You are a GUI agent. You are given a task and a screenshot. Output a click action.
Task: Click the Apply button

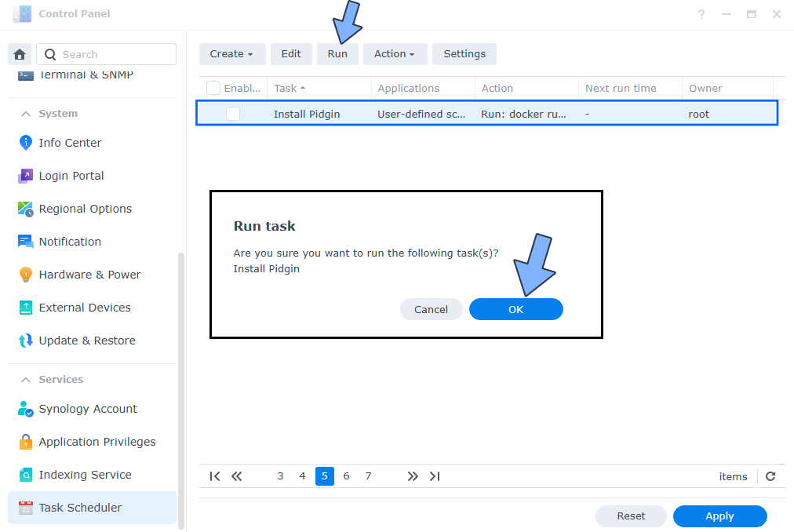click(719, 516)
